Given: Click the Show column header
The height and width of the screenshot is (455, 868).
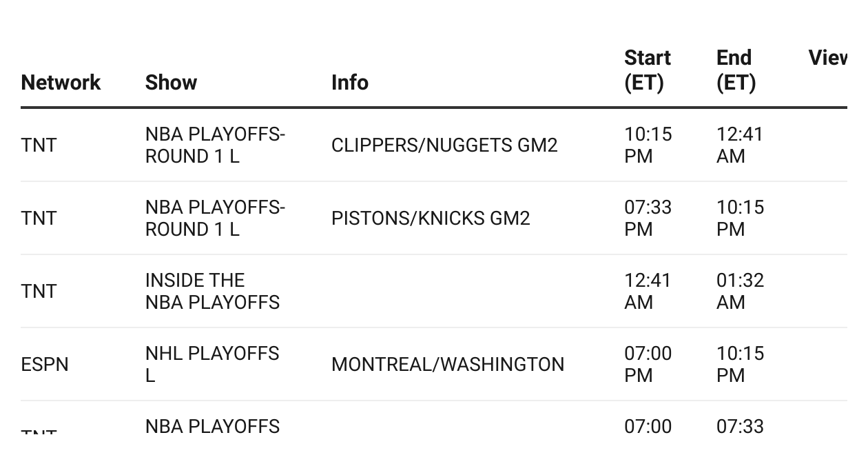Looking at the screenshot, I should (171, 83).
